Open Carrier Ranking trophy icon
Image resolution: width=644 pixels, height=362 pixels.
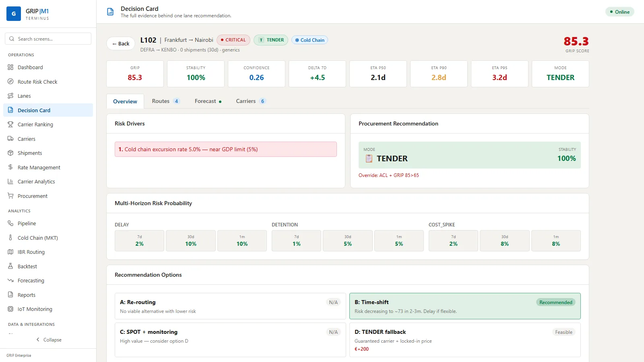point(10,124)
